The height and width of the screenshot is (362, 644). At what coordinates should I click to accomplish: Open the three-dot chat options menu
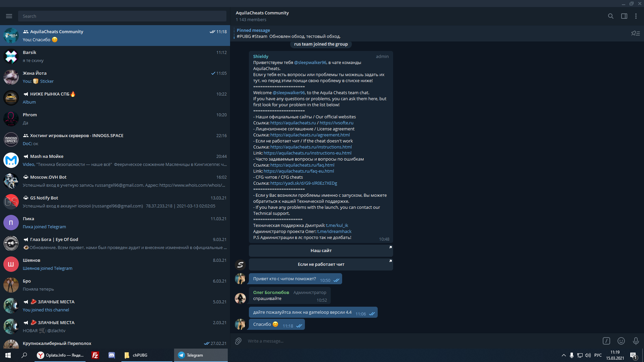pyautogui.click(x=636, y=16)
